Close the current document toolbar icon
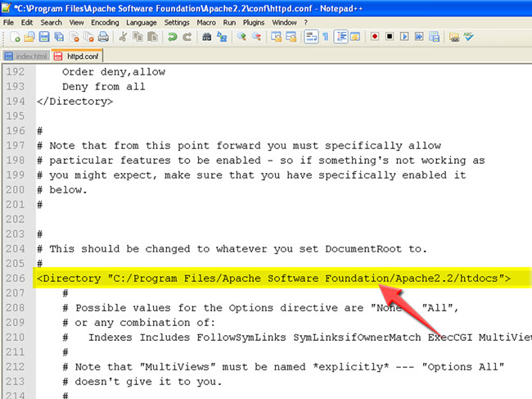 coord(74,37)
